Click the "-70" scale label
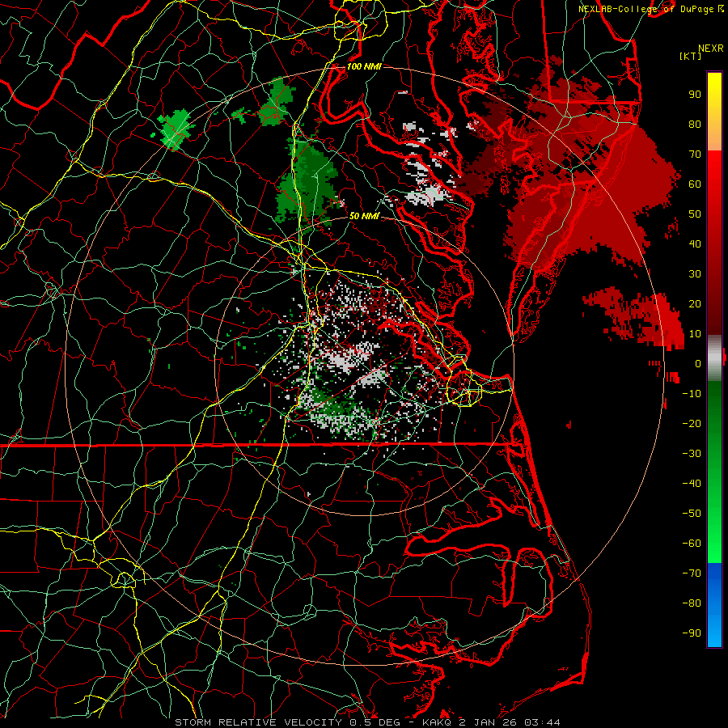This screenshot has height=728, width=728. click(692, 573)
